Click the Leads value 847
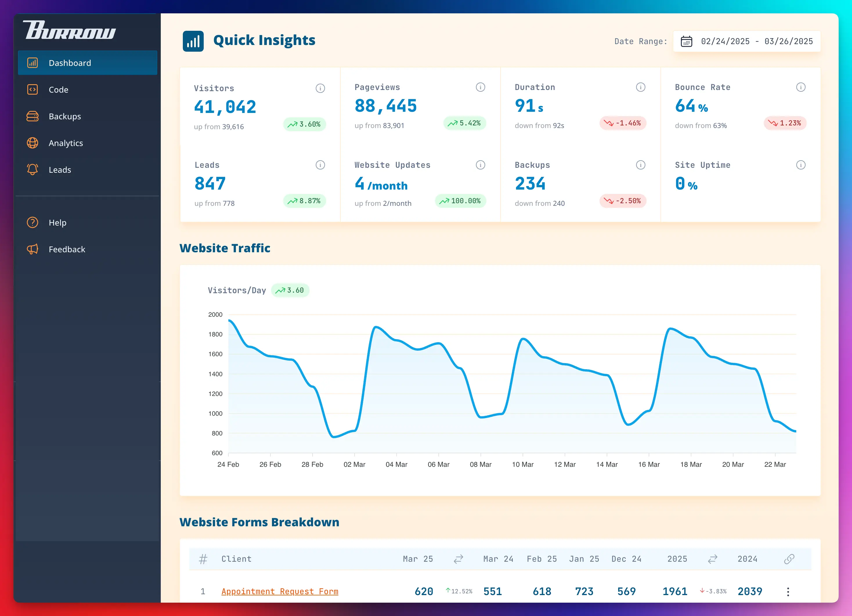The width and height of the screenshot is (852, 616). tap(210, 184)
